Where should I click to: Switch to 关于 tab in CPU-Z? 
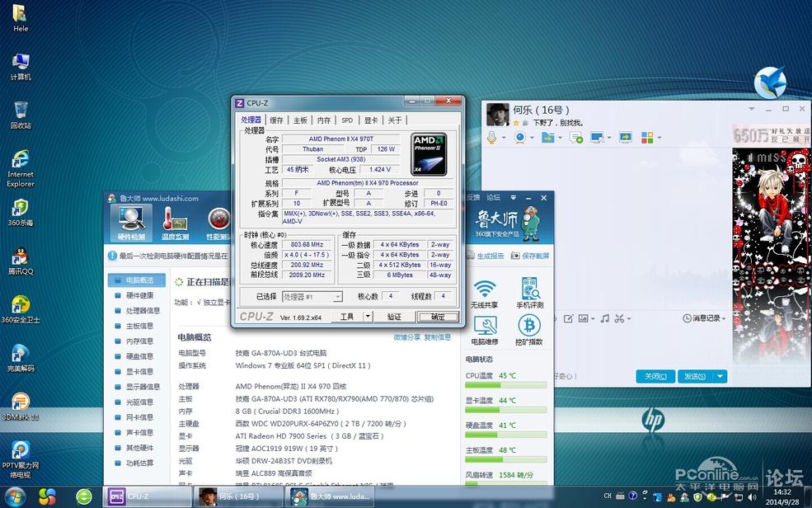(x=395, y=120)
